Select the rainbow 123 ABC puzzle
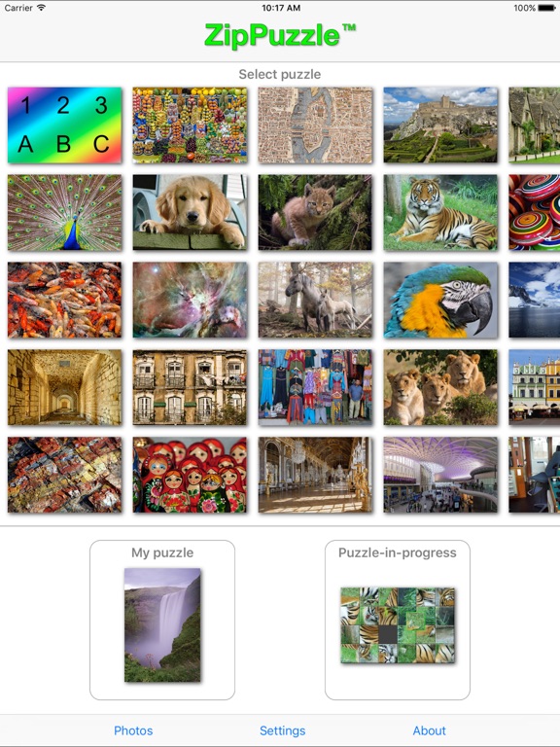This screenshot has height=747, width=560. point(65,124)
